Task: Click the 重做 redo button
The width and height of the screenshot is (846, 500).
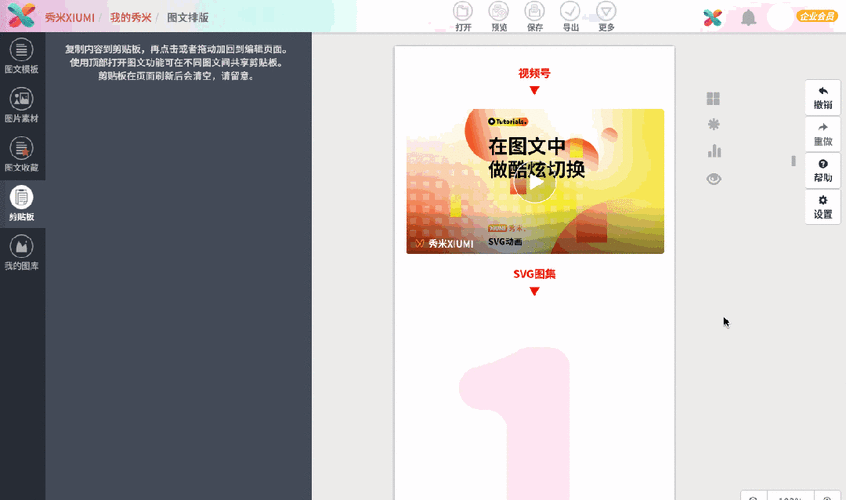Action: click(x=823, y=134)
